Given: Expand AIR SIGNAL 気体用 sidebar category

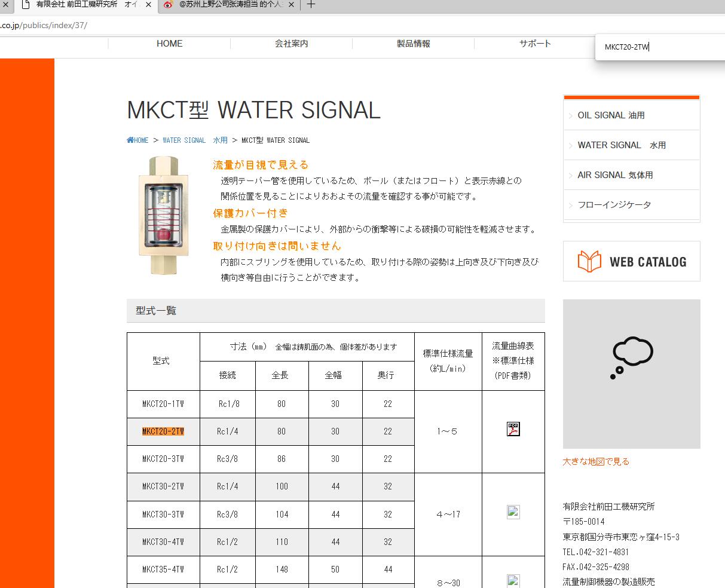Looking at the screenshot, I should tap(615, 175).
